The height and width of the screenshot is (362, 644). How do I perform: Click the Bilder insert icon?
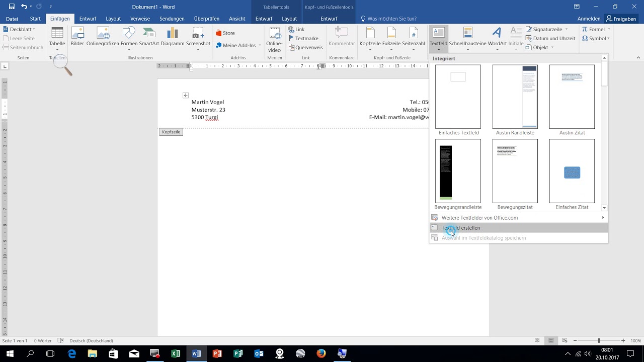tap(77, 37)
